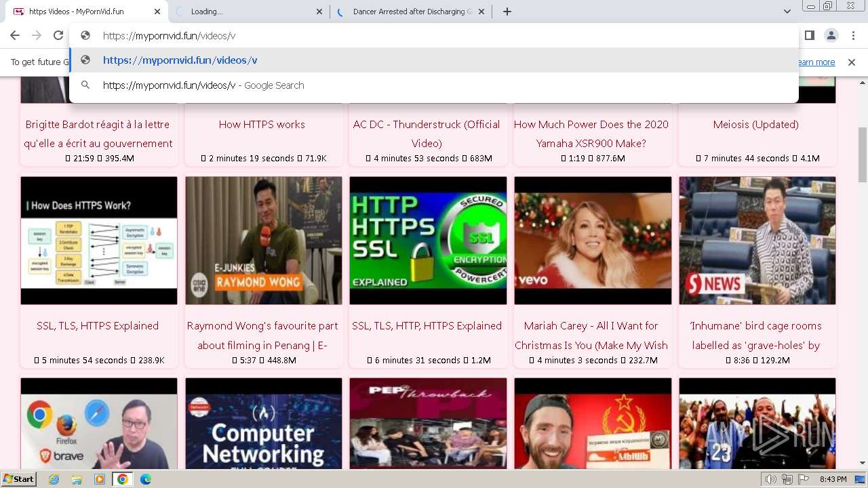Open the 'Meiosis (Updated)' video title
Viewport: 868px width, 488px height.
[x=756, y=125]
